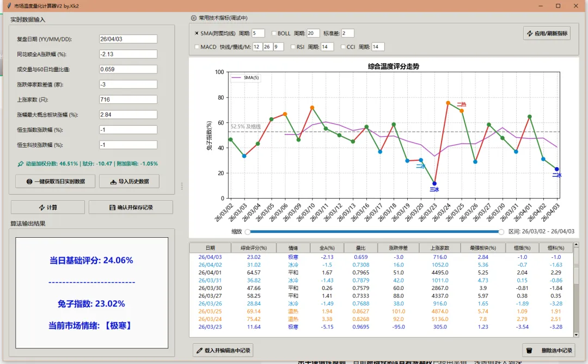The width and height of the screenshot is (588, 364).
Task: Click the SMA(5) legend entry in chart
Action: (246, 78)
